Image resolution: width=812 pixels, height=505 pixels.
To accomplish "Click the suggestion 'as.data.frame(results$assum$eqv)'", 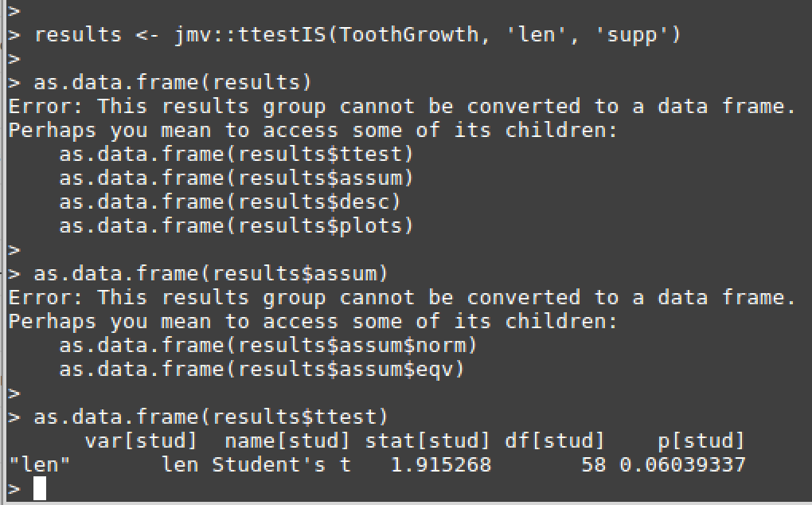I will click(262, 369).
